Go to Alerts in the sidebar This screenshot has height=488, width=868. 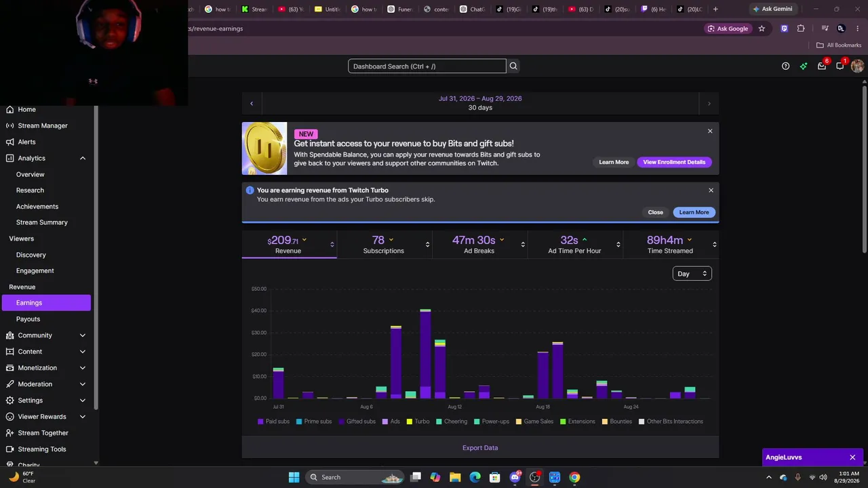point(26,142)
